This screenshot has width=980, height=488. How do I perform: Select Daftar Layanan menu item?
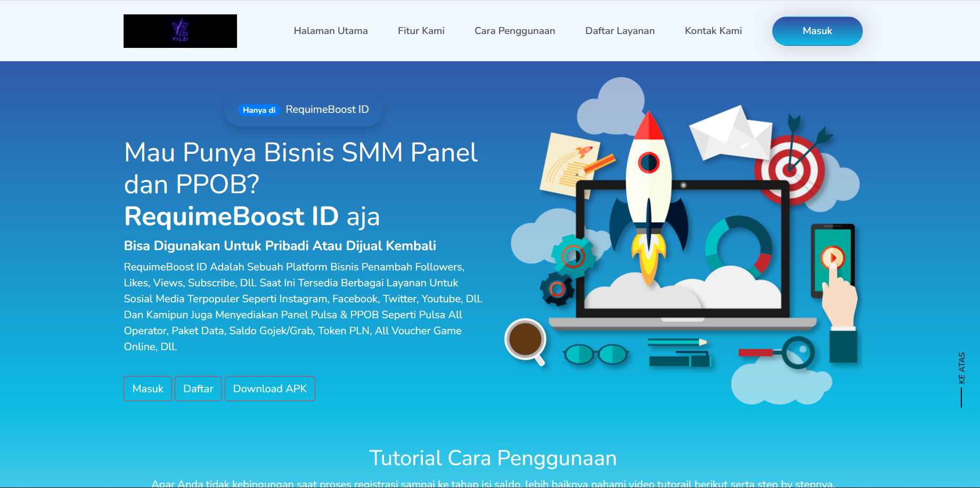pyautogui.click(x=620, y=31)
